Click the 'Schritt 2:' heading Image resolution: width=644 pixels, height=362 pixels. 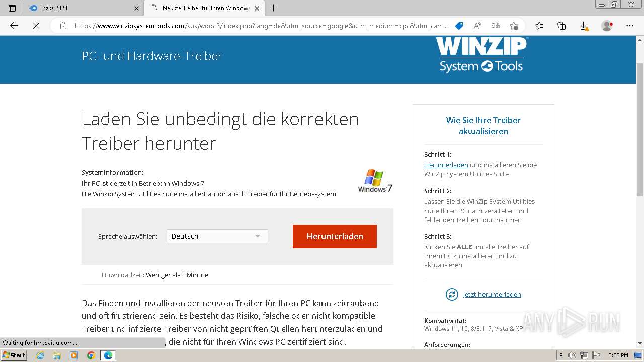(438, 191)
